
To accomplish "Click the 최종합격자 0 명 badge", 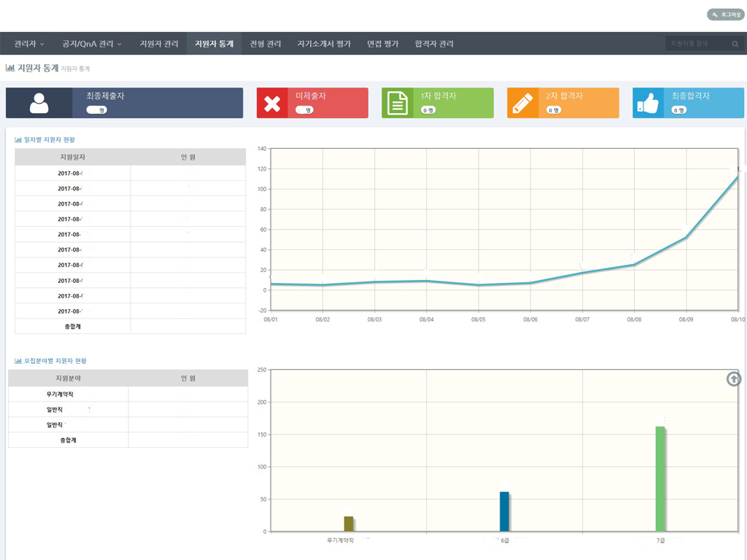I will (x=679, y=110).
